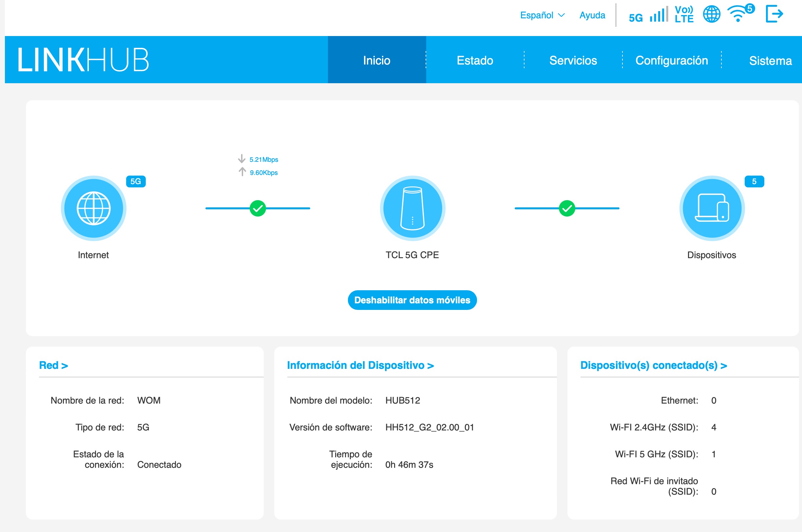Image resolution: width=802 pixels, height=532 pixels.
Task: Expand the Red network details section
Action: click(54, 365)
